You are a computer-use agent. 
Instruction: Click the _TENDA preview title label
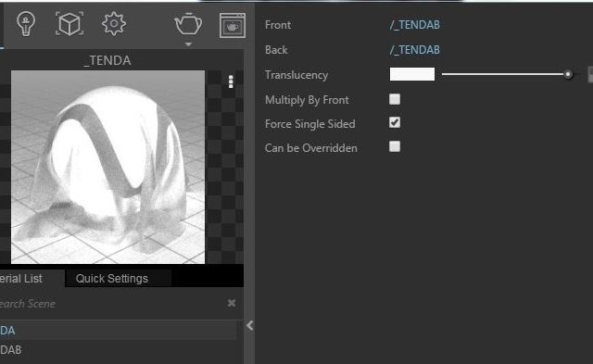[x=107, y=60]
